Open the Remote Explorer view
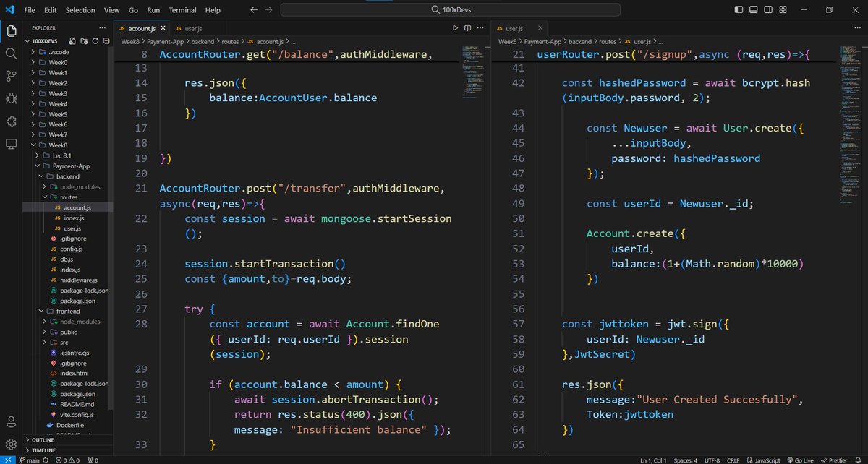The image size is (868, 464). click(x=11, y=144)
